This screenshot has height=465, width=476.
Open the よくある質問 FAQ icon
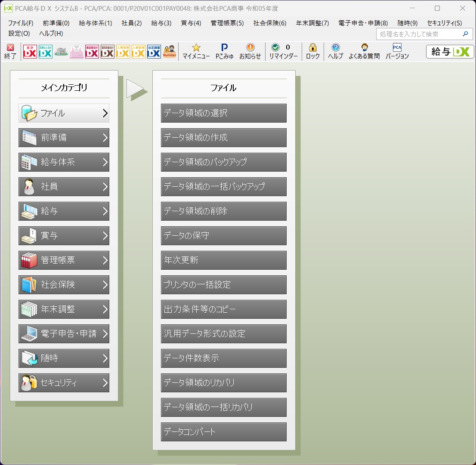coord(364,52)
